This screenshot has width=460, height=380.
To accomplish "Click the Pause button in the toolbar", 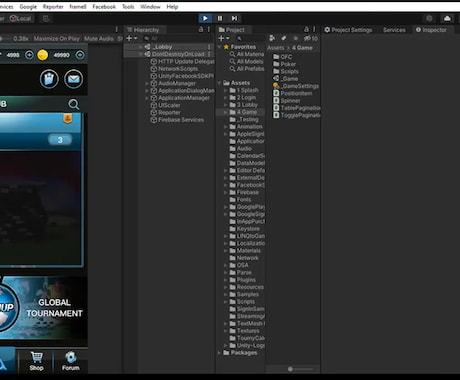I will pos(220,18).
